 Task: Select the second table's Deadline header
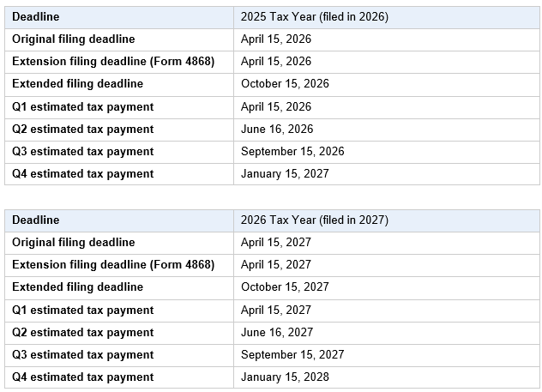coord(36,220)
